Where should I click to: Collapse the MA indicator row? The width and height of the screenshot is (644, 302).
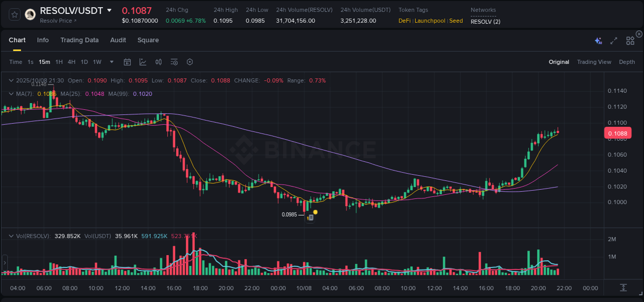click(10, 94)
